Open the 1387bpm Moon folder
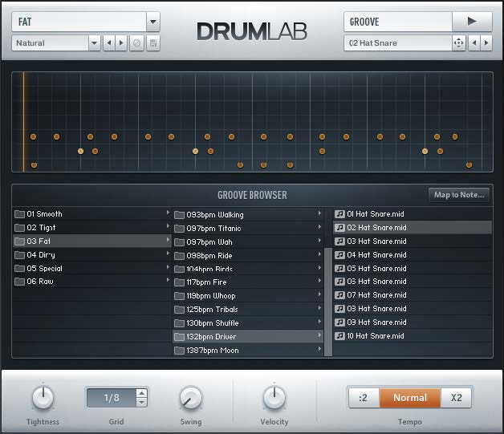Viewport: 504px width, 434px height. pos(248,350)
